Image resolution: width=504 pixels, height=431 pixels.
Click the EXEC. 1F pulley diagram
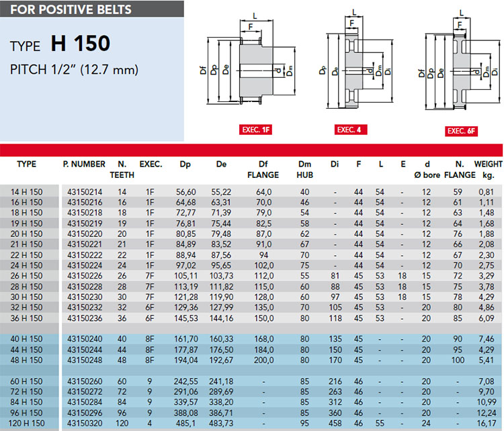pos(247,60)
